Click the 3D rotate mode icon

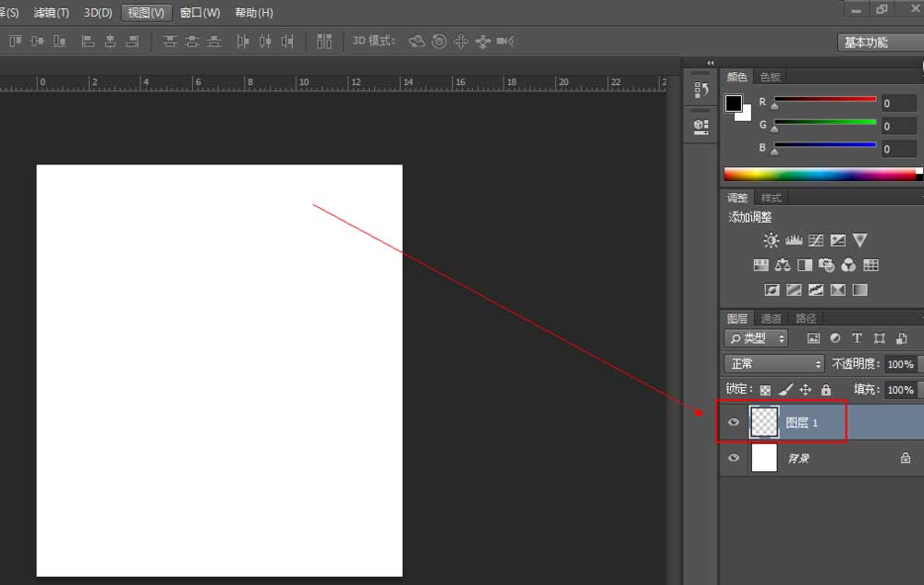tap(417, 41)
